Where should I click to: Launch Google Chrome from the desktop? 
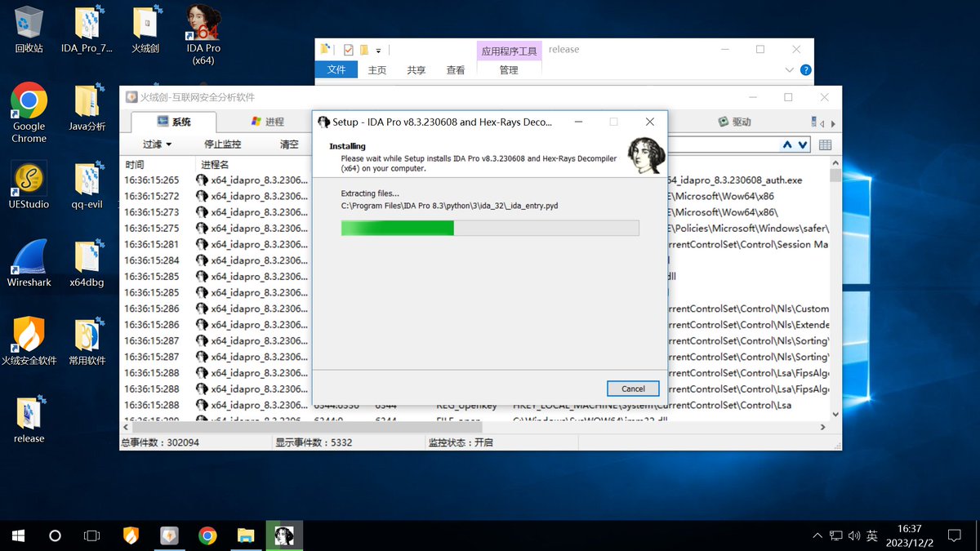pos(29,113)
